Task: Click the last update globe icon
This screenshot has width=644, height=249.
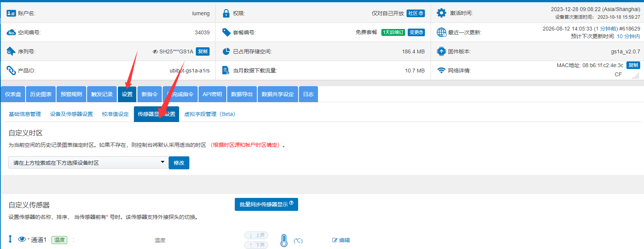Action: 441,32
